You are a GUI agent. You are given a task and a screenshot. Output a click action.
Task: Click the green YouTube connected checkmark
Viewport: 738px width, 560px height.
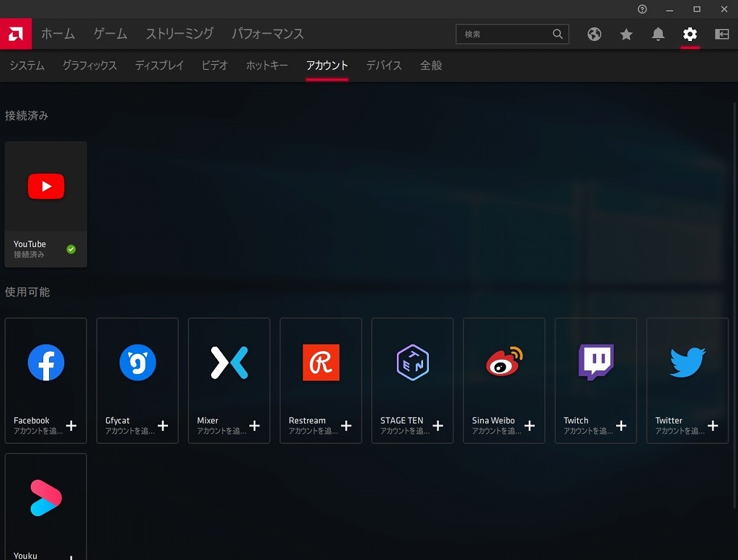(71, 249)
